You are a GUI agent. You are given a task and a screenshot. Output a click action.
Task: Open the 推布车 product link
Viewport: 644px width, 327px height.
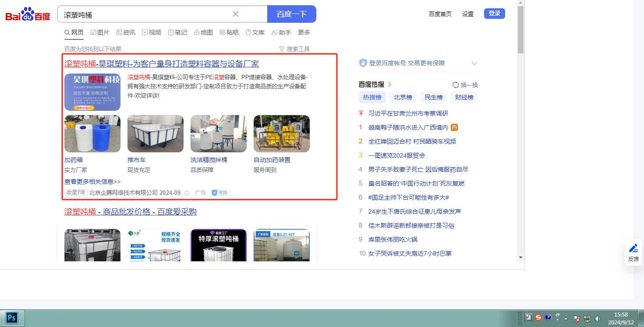pyautogui.click(x=137, y=160)
